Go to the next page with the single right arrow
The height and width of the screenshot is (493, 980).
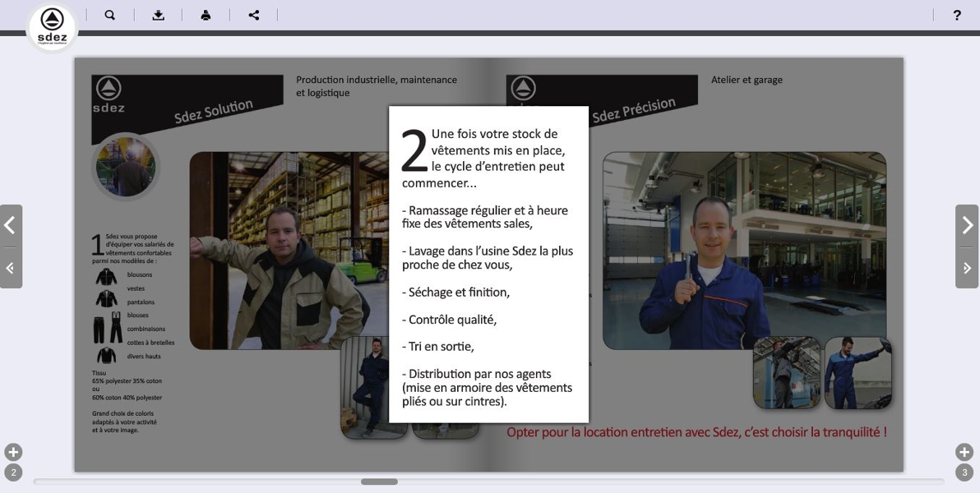click(x=968, y=225)
